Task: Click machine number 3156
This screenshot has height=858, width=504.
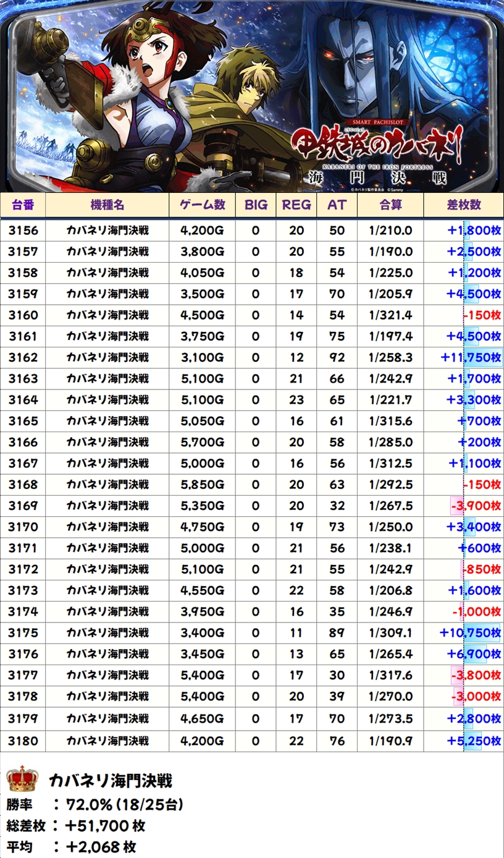Action: tap(23, 231)
